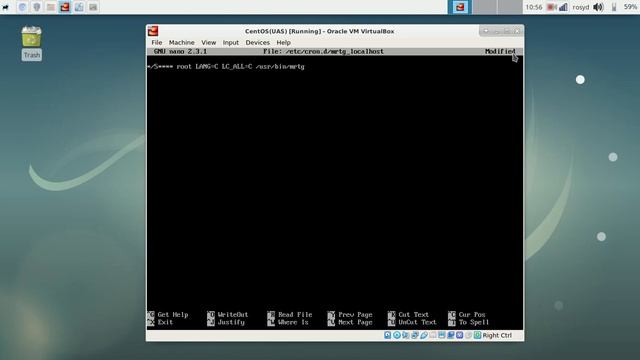
Task: Click the VirtualBox icon in the window title bar
Action: click(x=153, y=31)
